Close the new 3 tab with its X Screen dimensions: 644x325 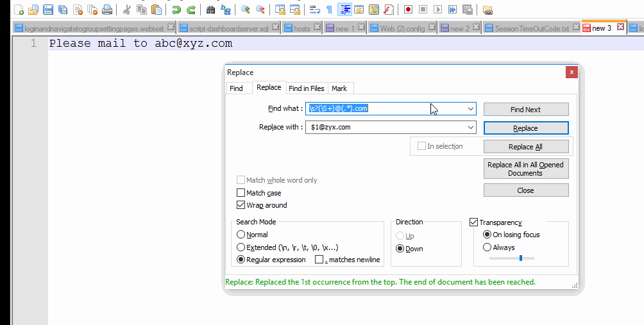621,27
